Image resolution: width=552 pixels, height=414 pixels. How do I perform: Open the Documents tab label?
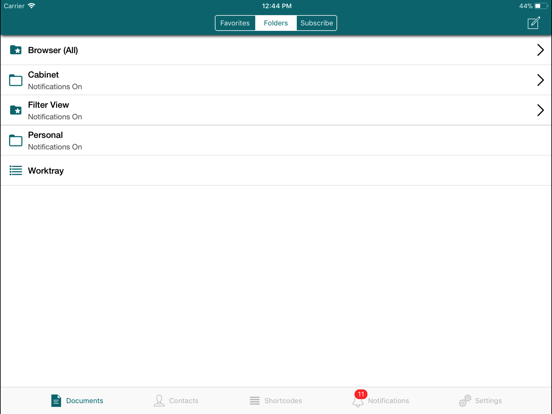tap(84, 401)
